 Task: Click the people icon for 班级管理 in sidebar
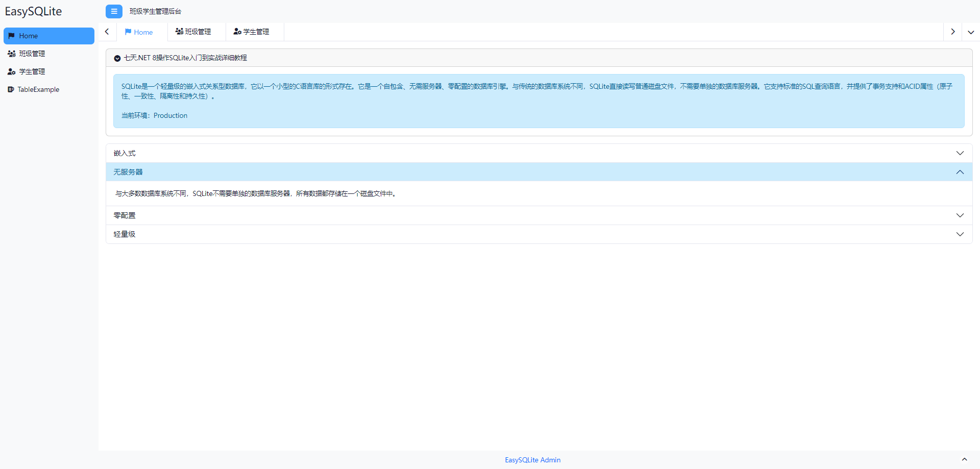click(x=11, y=54)
